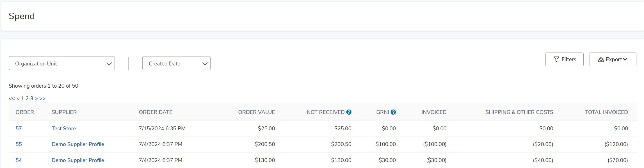Open the Test Store supplier link

click(64, 128)
